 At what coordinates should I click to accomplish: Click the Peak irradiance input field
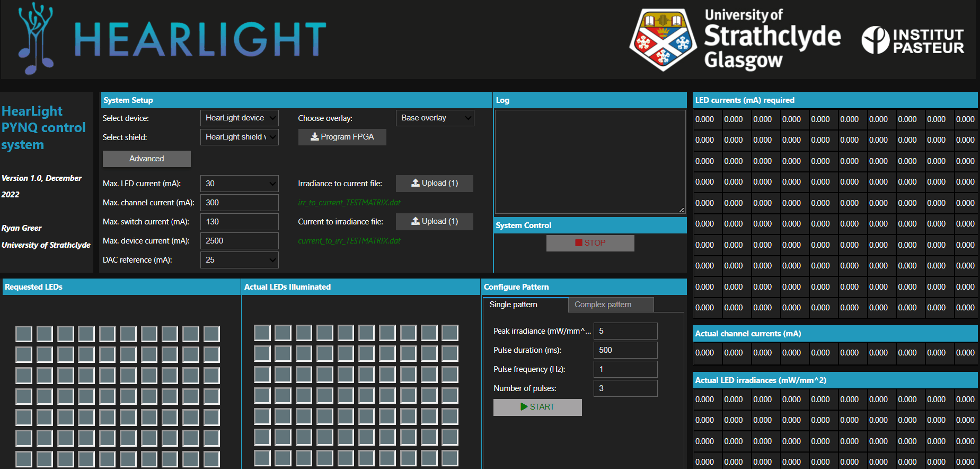(625, 331)
